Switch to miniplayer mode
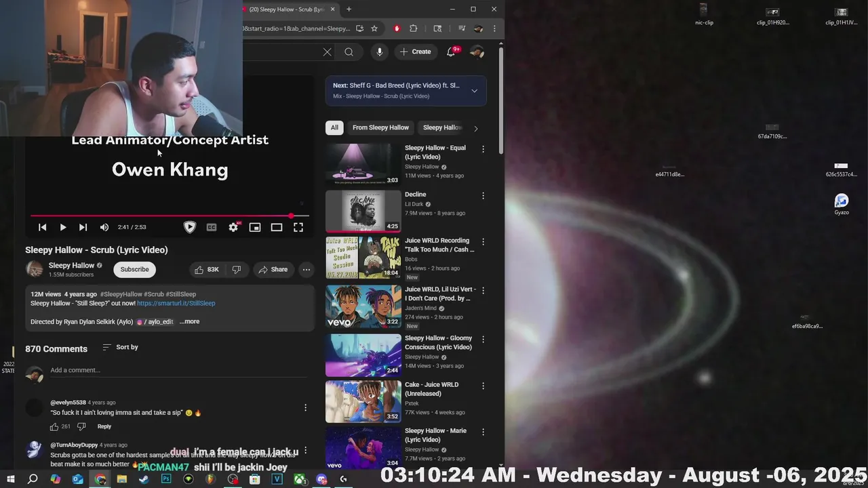This screenshot has width=868, height=488. (x=255, y=228)
